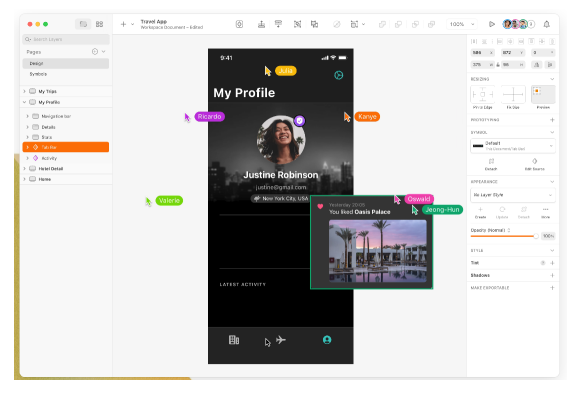Select the Tab Bar layer in list

(x=66, y=147)
